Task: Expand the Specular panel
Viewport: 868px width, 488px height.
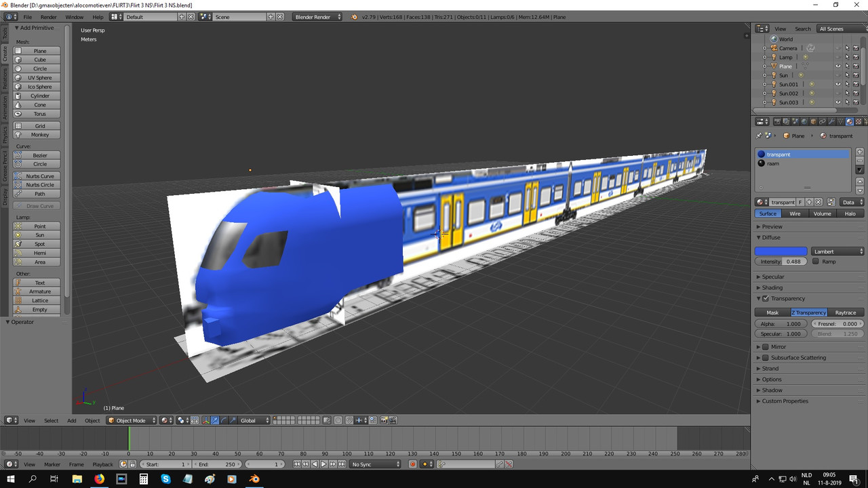Action: pyautogui.click(x=773, y=277)
